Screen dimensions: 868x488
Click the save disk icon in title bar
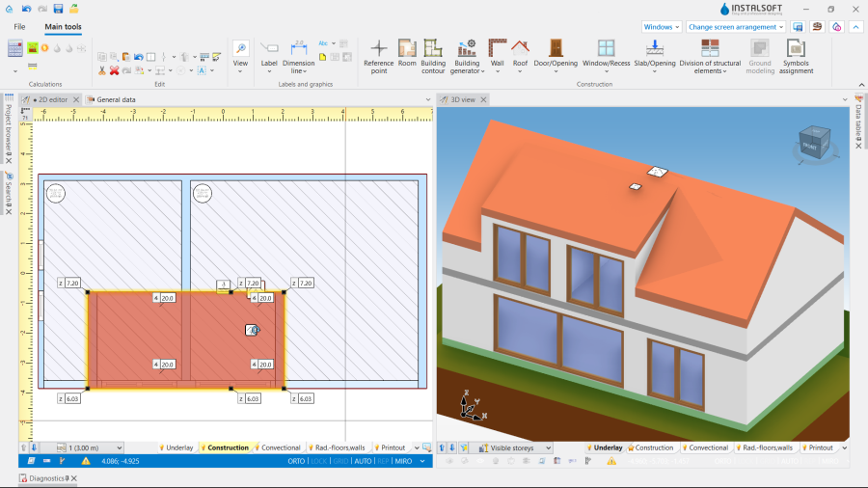(58, 9)
